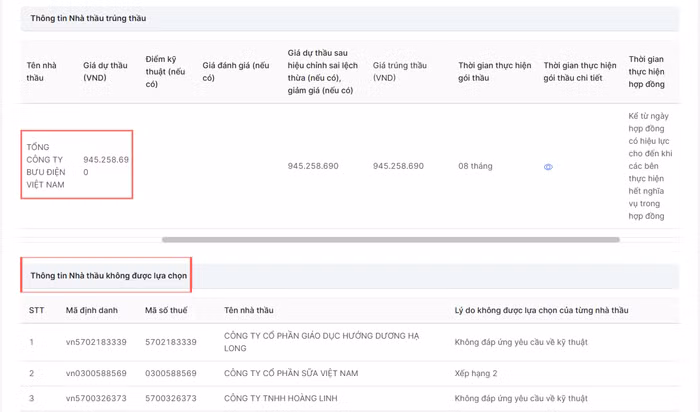Viewport: 700px width, 412px height.
Task: Click the 'STT' column header
Action: point(37,310)
